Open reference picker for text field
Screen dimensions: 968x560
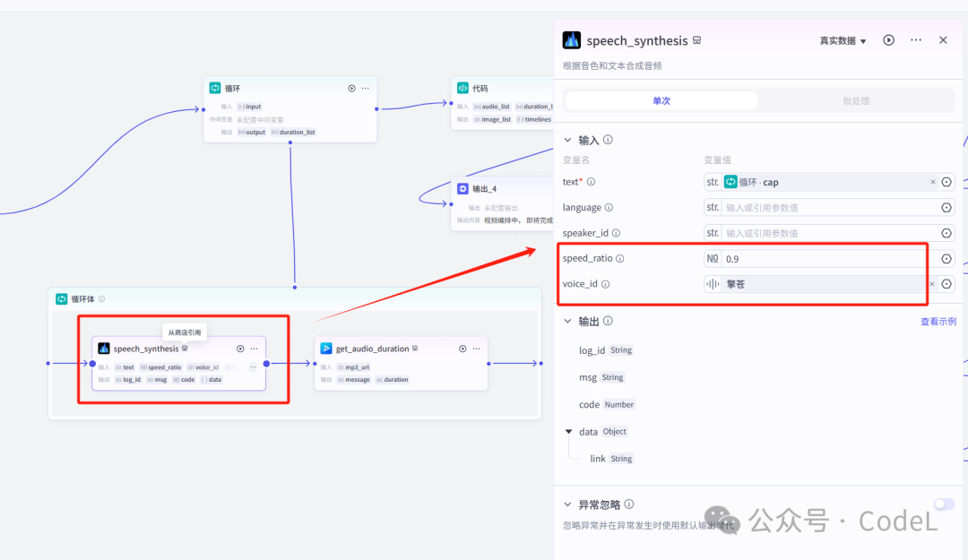(946, 182)
